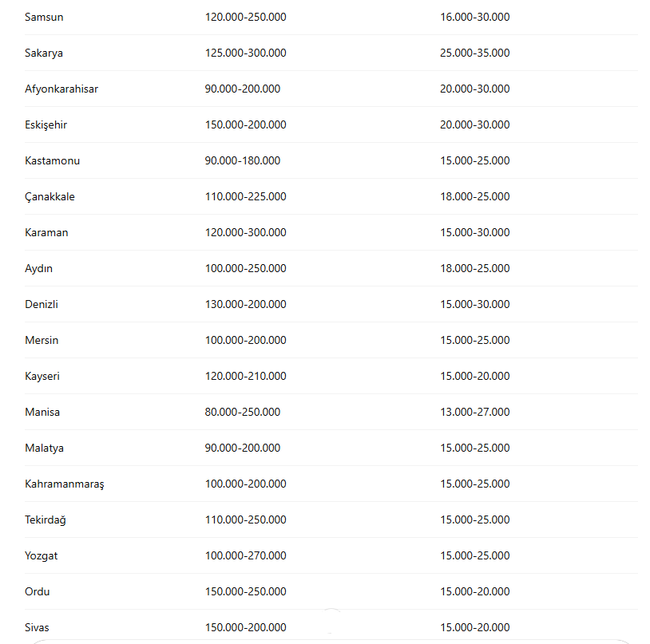The height and width of the screenshot is (644, 650).
Task: Click the Mersin row label
Action: point(42,340)
